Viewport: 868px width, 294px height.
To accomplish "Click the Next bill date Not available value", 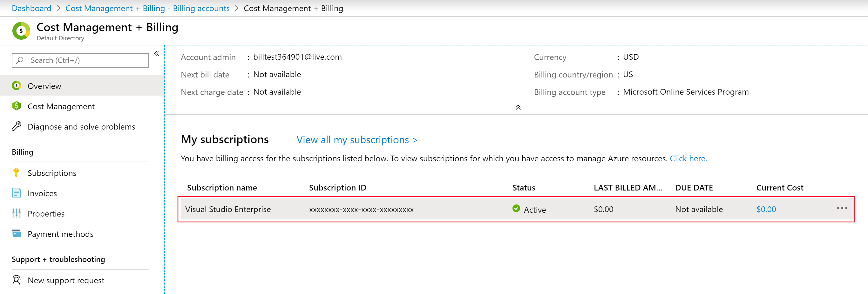I will pyautogui.click(x=277, y=74).
